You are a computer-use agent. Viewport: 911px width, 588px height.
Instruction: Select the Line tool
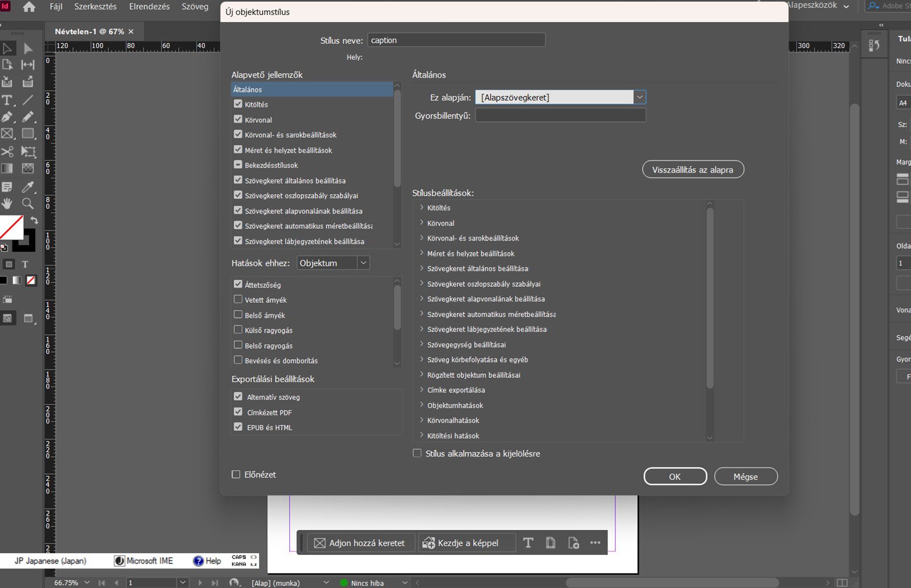pyautogui.click(x=28, y=101)
